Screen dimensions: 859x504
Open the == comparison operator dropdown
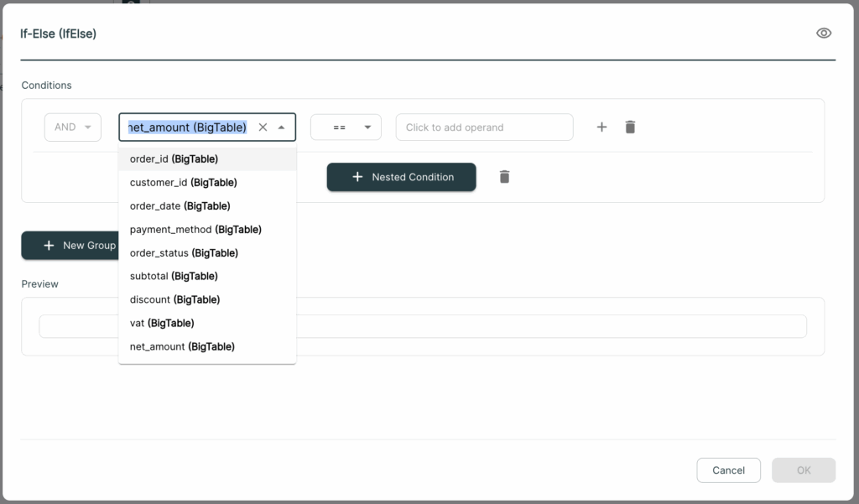click(x=346, y=127)
